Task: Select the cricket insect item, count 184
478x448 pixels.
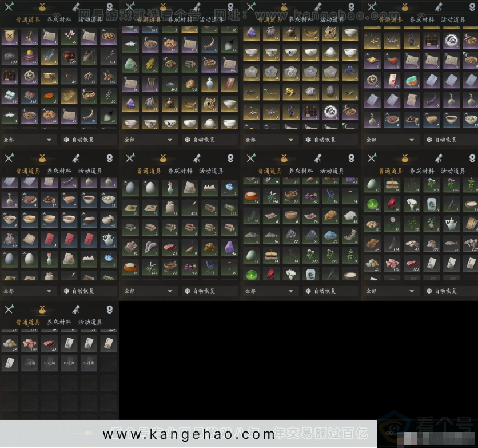Action: tap(69, 77)
